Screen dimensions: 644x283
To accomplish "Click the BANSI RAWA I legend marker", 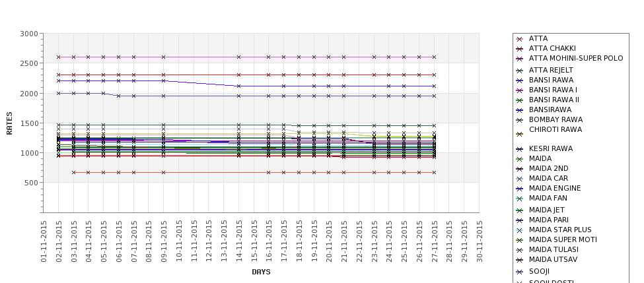I will click(x=520, y=90).
